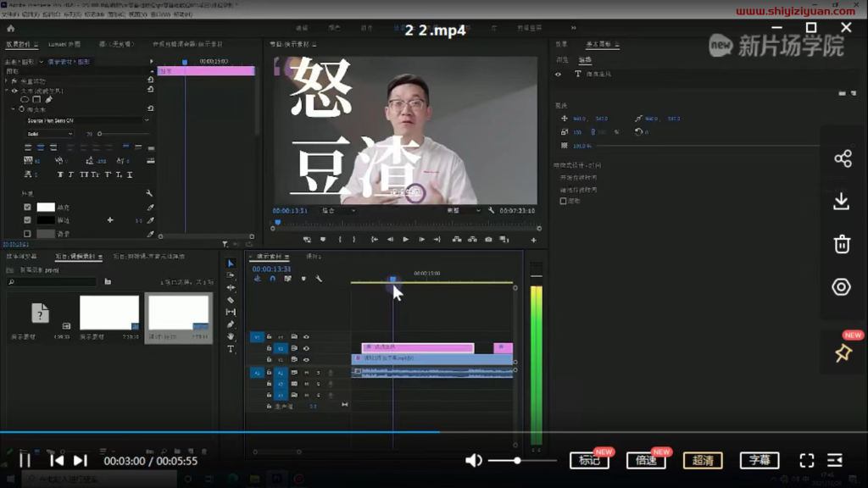868x488 pixels.
Task: Toggle track output eye on the V2 track
Action: pyautogui.click(x=306, y=349)
